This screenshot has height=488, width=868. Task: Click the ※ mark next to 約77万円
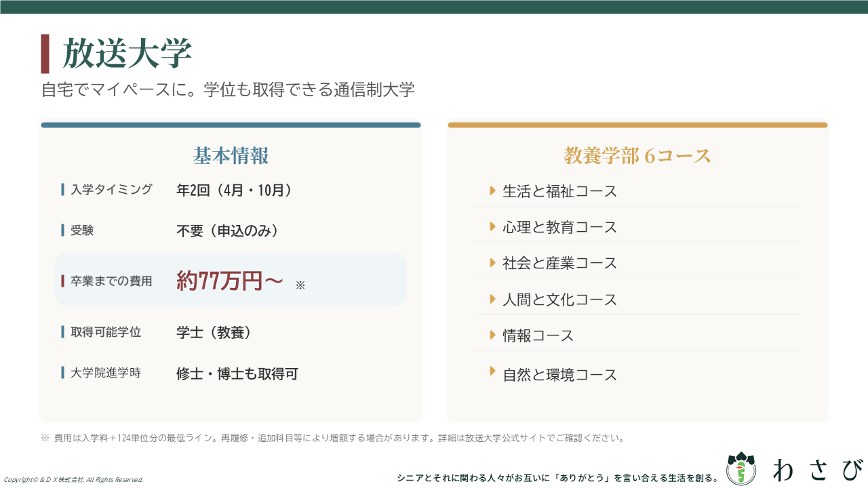coord(300,285)
